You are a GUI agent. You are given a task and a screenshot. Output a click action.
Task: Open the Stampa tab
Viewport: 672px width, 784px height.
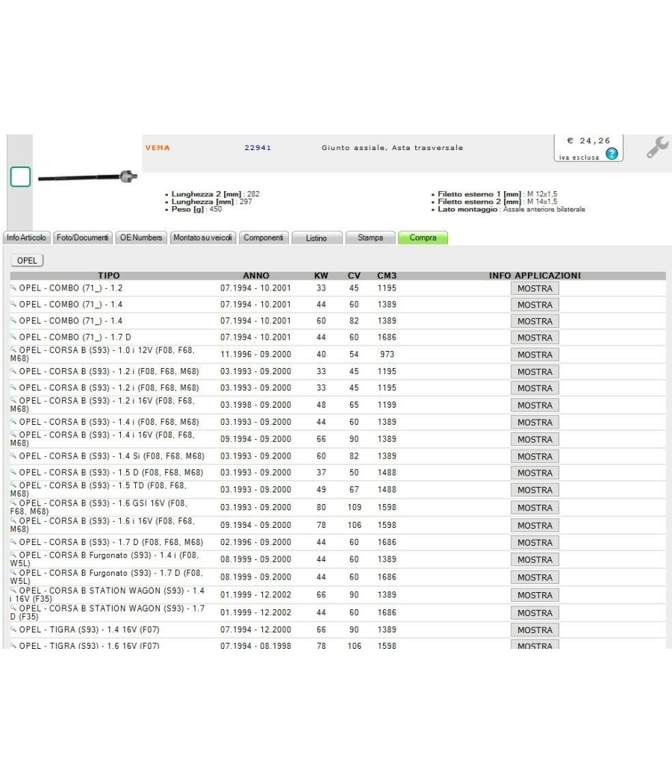[x=370, y=238]
